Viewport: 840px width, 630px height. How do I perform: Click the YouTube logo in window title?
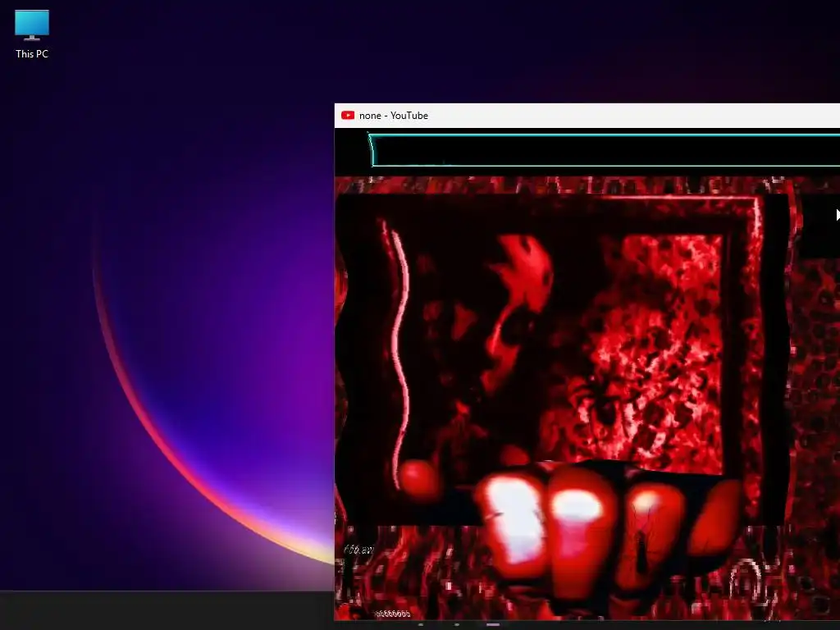(x=348, y=115)
